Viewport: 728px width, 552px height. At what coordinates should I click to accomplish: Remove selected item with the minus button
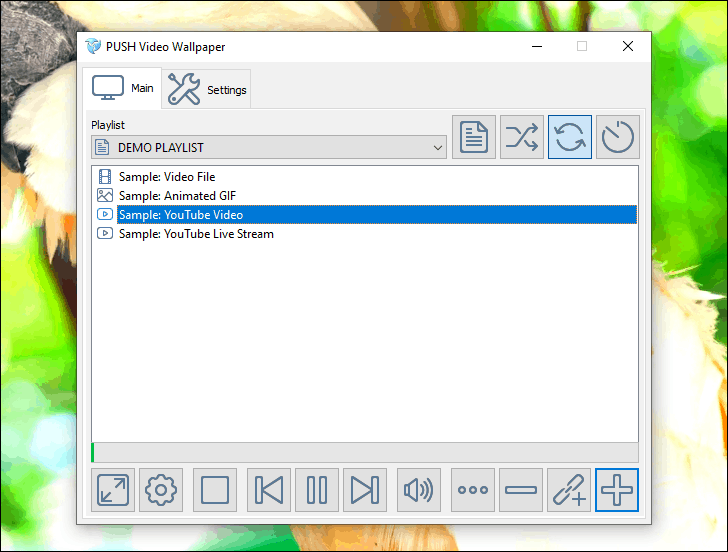(521, 490)
